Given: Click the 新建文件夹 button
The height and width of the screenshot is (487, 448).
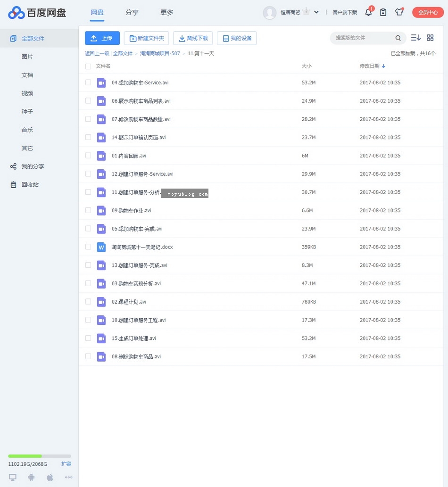Looking at the screenshot, I should (146, 38).
